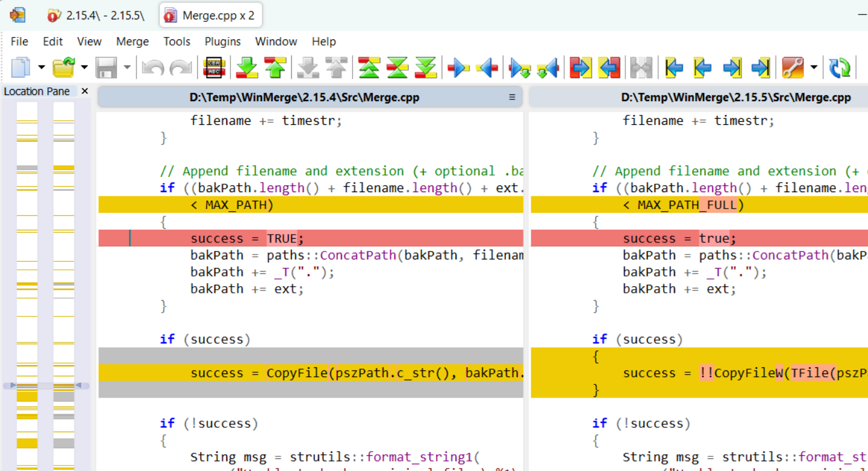This screenshot has height=471, width=868.
Task: Advance to the Next File
Action: [x=732, y=67]
